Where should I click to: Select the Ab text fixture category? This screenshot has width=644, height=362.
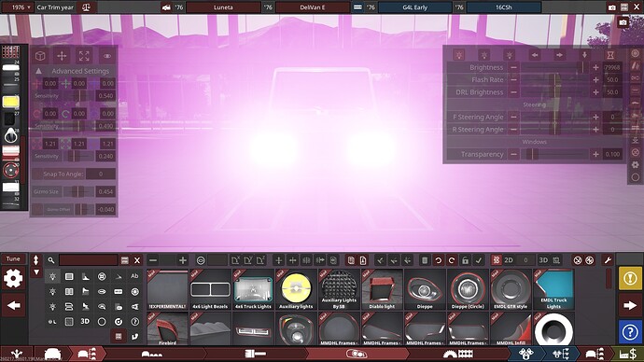point(134,276)
